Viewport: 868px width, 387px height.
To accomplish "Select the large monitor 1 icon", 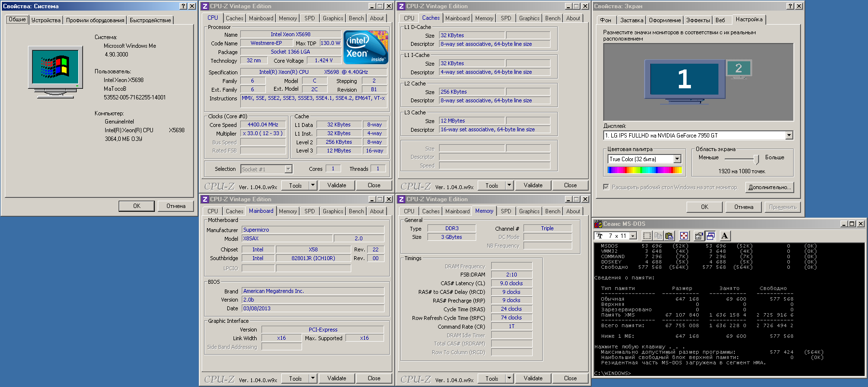I will tap(684, 79).
